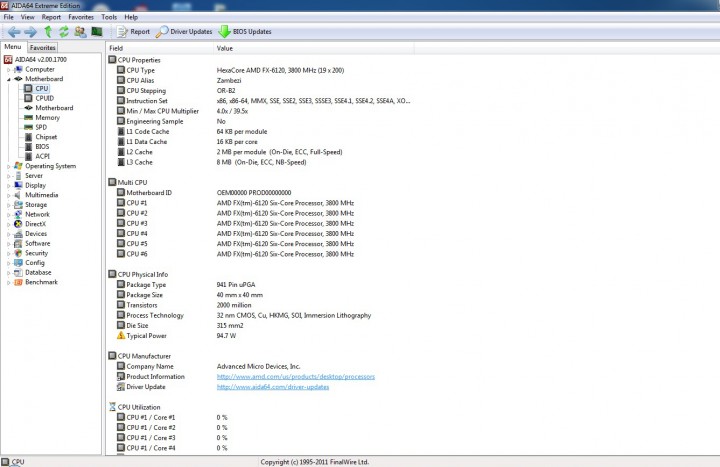This screenshot has width=720, height=467.
Task: Select the Package Type row
Action: (x=186, y=285)
